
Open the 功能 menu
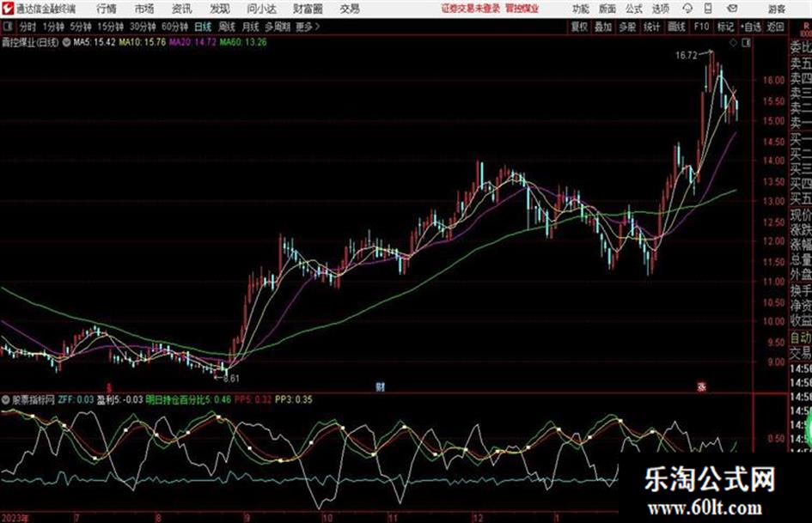[x=581, y=9]
